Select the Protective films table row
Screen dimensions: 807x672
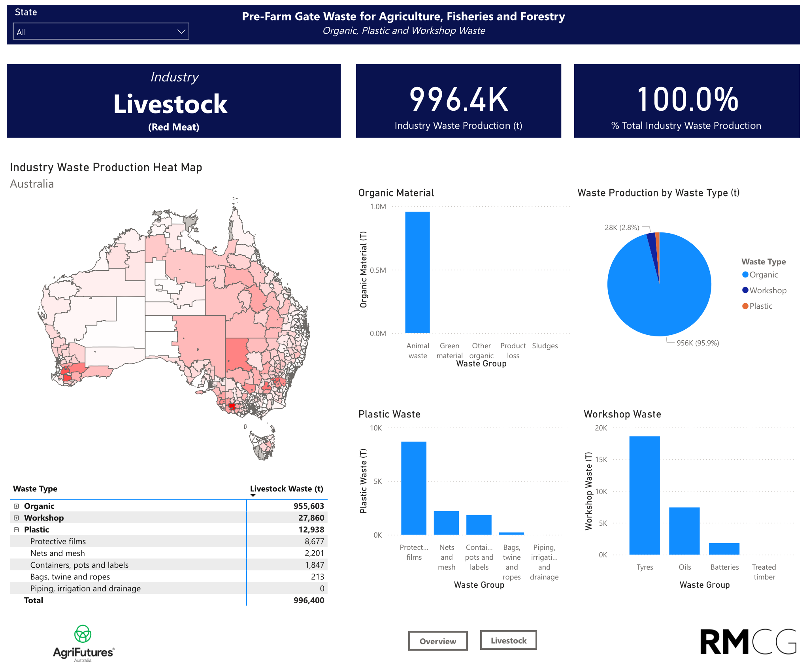tap(58, 541)
